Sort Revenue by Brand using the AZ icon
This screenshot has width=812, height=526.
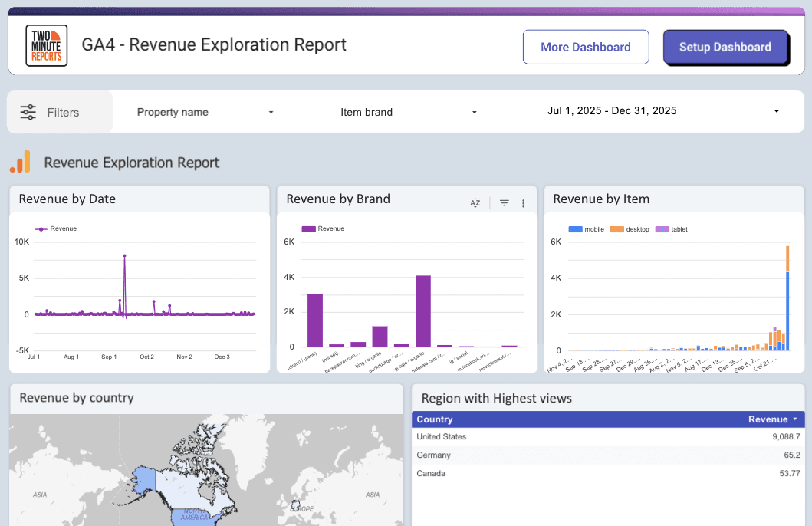[x=475, y=202]
